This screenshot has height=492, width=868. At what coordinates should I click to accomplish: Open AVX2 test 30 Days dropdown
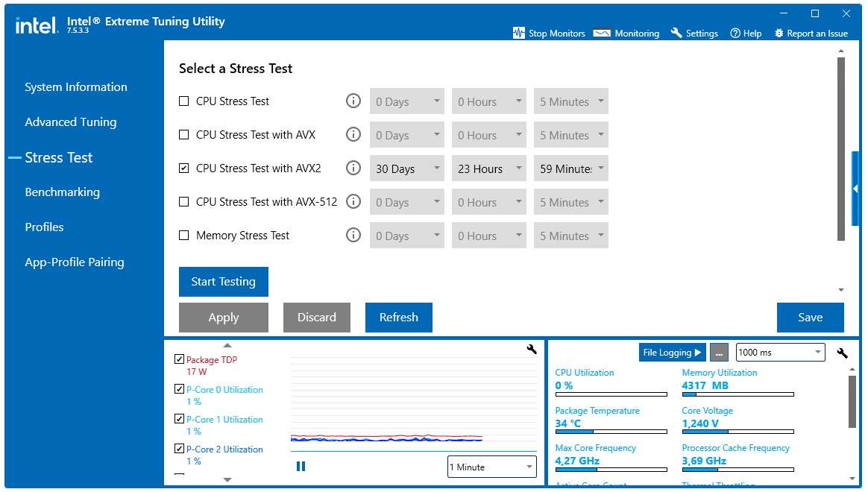point(407,168)
